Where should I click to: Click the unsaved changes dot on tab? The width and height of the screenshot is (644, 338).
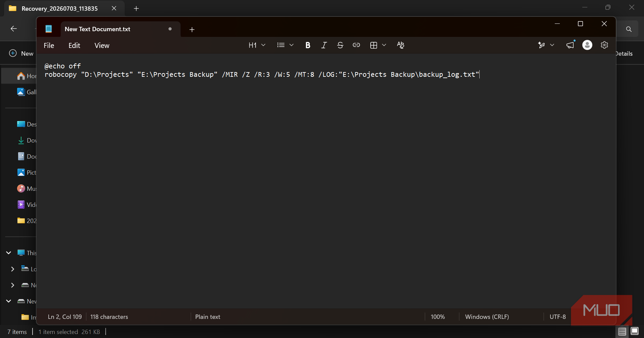click(x=170, y=29)
